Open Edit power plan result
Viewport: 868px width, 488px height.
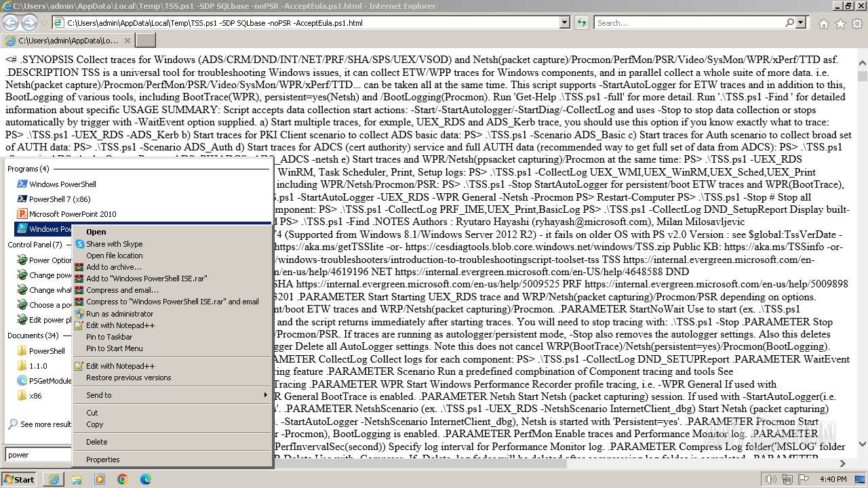click(x=45, y=320)
